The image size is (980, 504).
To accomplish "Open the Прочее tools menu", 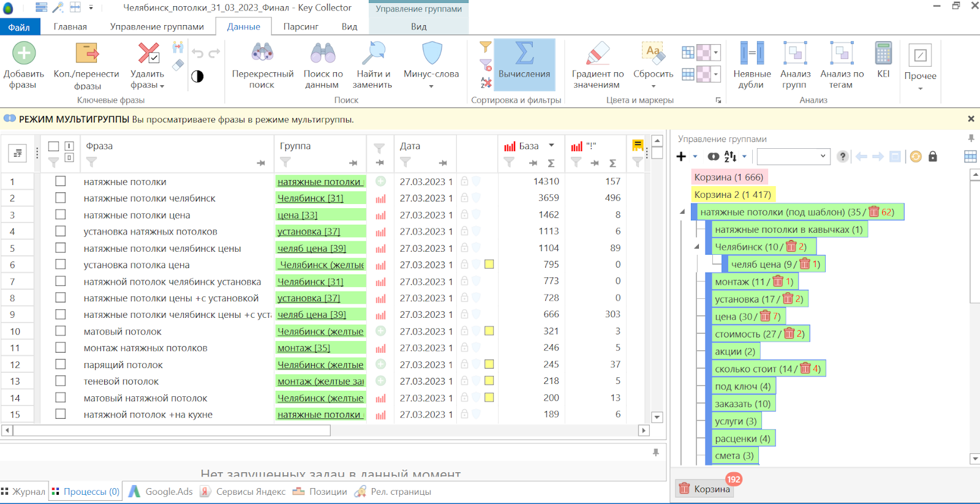I will [920, 67].
